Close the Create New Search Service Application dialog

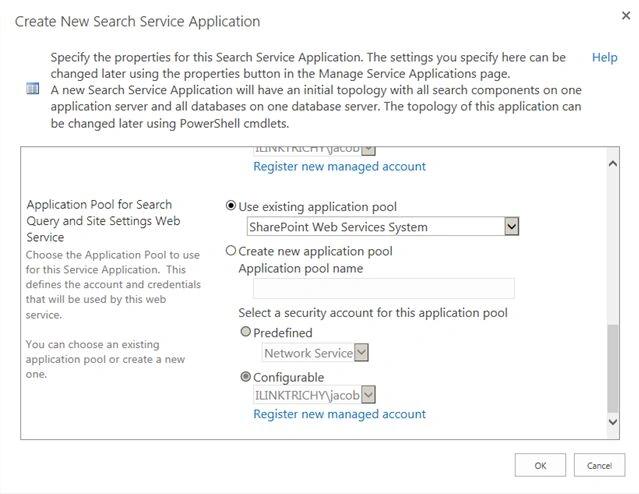pyautogui.click(x=626, y=16)
